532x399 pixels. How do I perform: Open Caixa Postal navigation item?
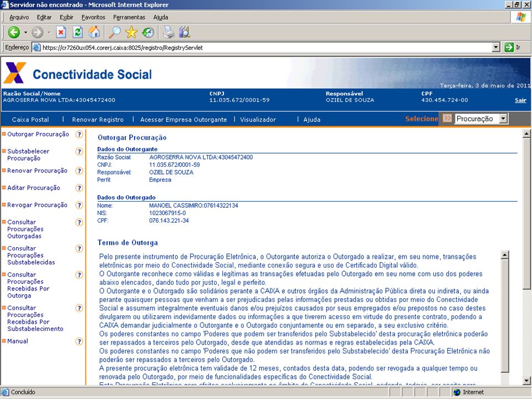pos(30,120)
